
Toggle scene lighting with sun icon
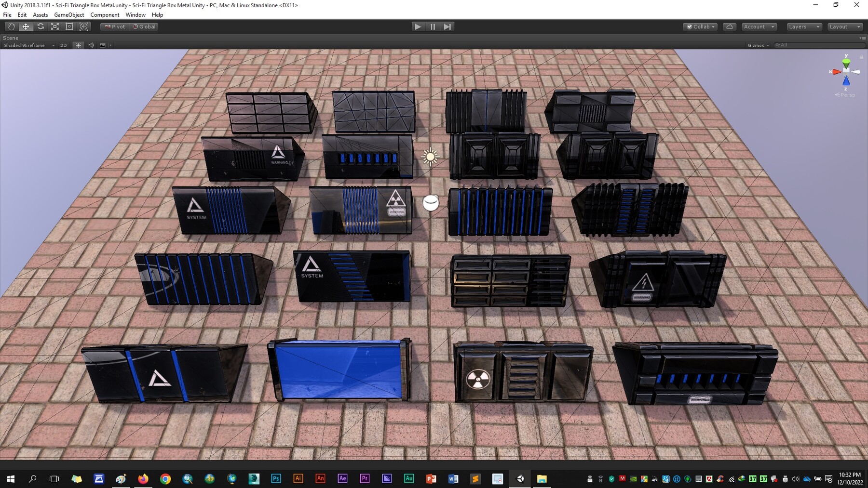(78, 45)
